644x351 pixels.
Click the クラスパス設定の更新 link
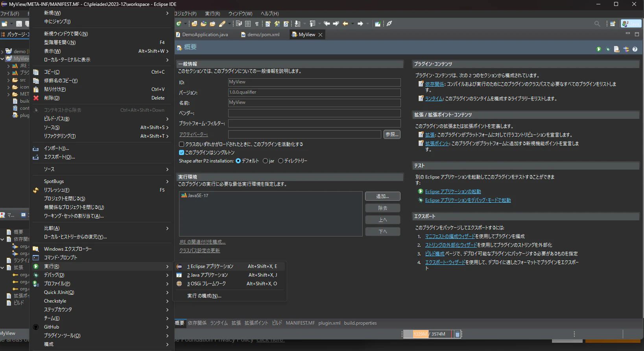click(200, 251)
